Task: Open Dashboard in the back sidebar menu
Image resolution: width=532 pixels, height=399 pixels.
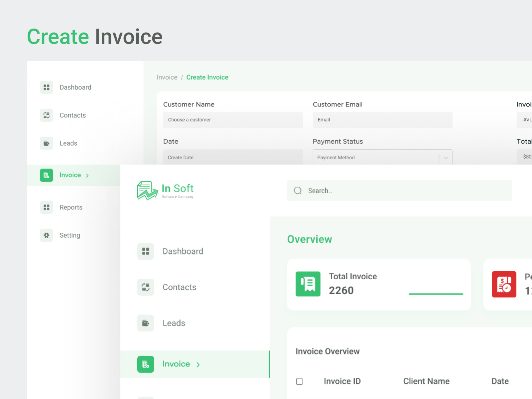Action: pos(75,87)
